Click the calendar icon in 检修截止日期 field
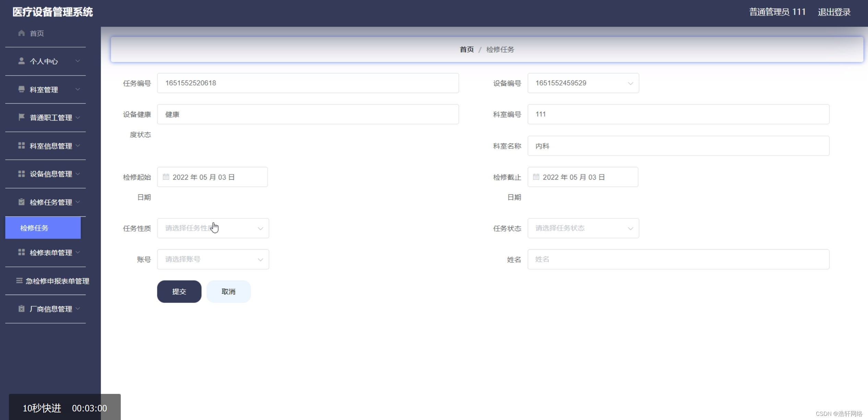This screenshot has height=420, width=868. point(536,177)
